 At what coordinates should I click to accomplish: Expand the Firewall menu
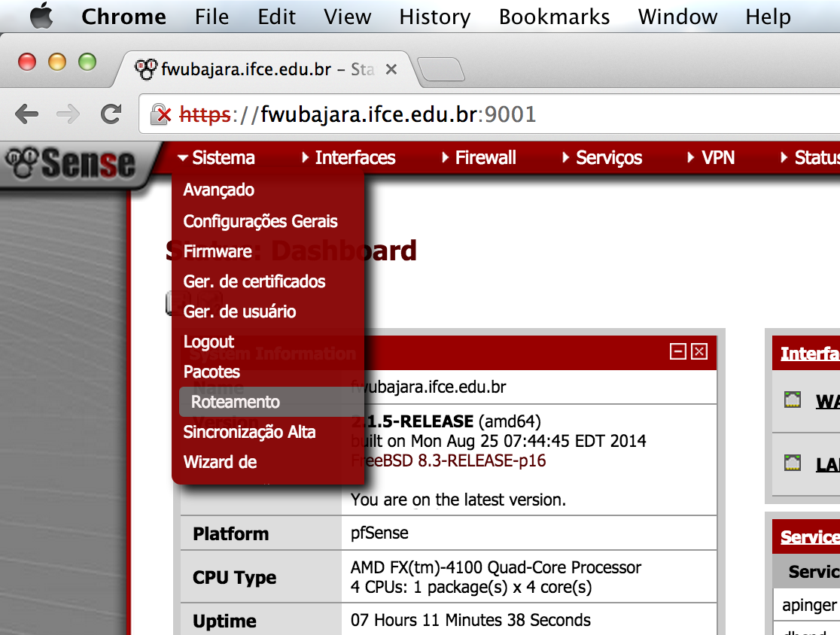[x=479, y=157]
